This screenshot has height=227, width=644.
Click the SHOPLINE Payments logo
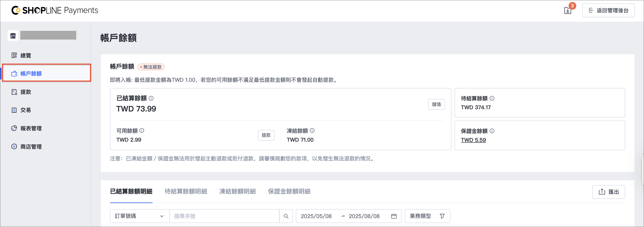(x=55, y=10)
